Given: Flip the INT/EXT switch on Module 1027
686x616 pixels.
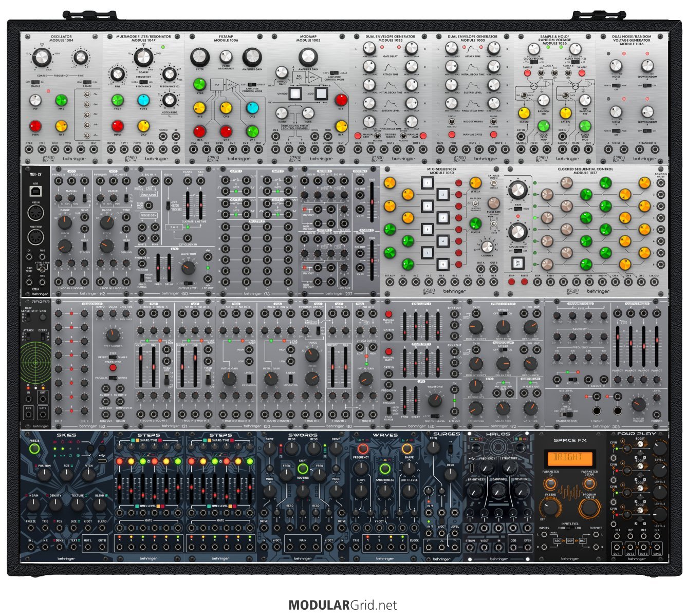Looking at the screenshot, I should [x=517, y=250].
